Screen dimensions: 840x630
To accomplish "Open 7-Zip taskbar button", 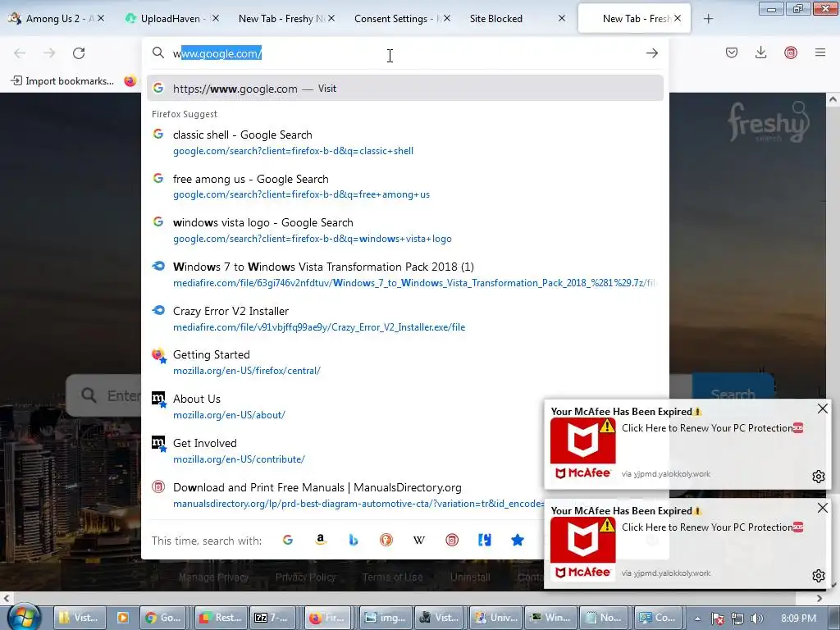I will [274, 618].
